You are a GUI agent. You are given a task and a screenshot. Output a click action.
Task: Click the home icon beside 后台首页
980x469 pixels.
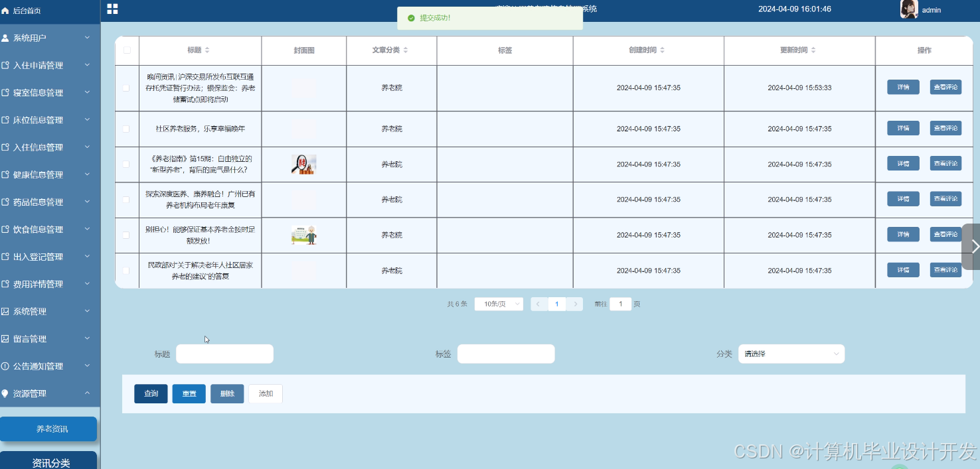pos(6,11)
